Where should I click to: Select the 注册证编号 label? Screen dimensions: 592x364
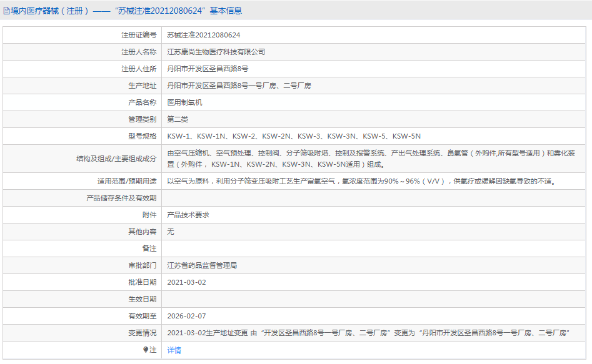click(139, 35)
